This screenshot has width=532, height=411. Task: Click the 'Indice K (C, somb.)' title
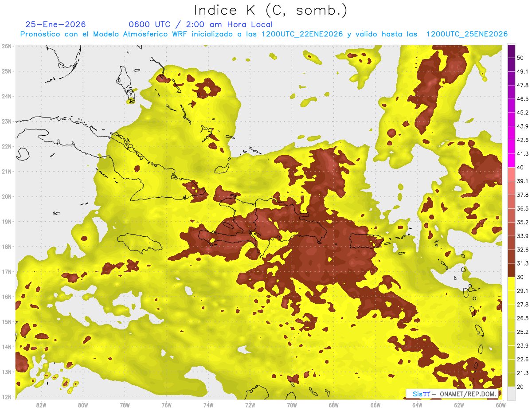point(271,11)
